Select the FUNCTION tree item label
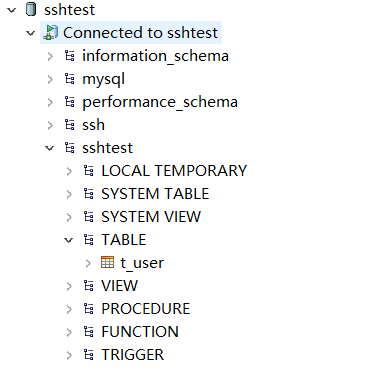The height and width of the screenshot is (386, 389). [140, 332]
